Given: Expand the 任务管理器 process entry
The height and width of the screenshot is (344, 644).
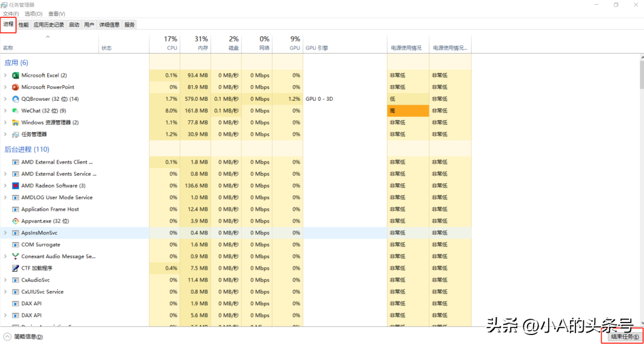Looking at the screenshot, I should (x=5, y=134).
